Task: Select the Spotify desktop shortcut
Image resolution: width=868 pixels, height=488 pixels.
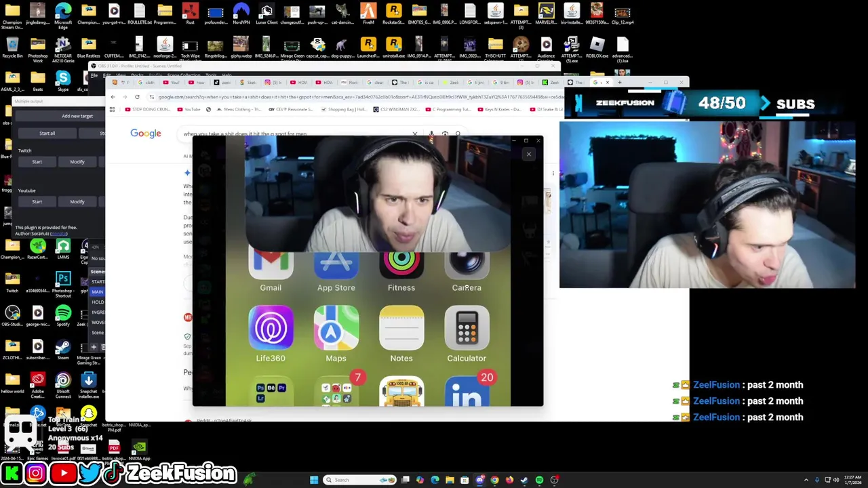Action: tap(63, 316)
